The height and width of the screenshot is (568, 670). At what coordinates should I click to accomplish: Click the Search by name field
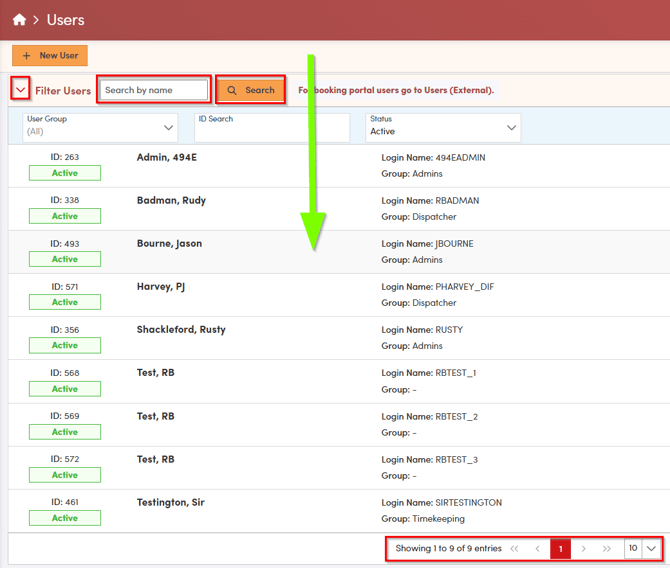[x=154, y=90]
